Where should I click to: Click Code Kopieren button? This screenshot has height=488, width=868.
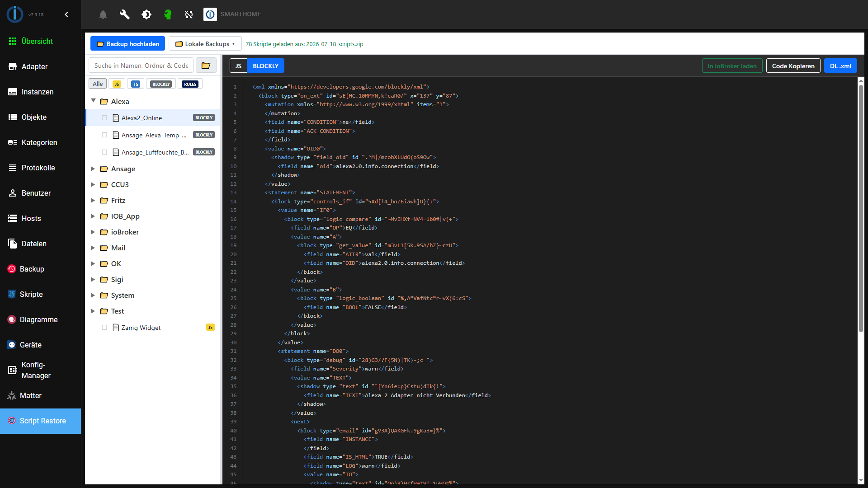(793, 66)
